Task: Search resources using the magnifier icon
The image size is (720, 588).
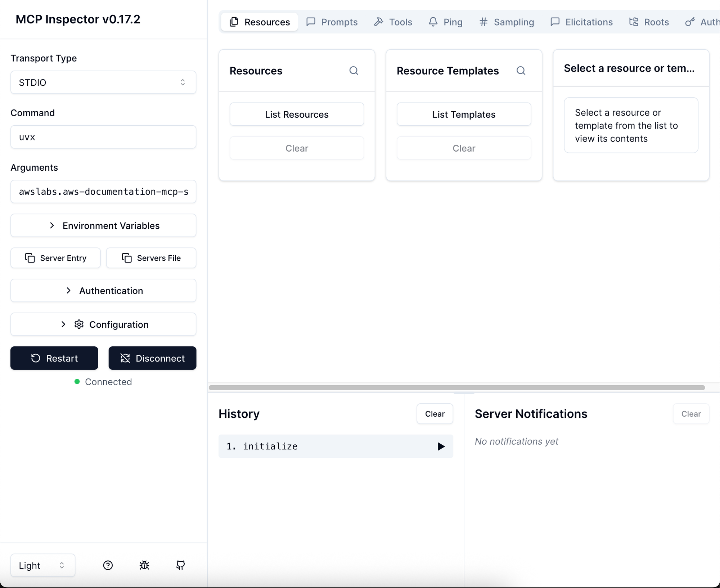Action: tap(354, 71)
